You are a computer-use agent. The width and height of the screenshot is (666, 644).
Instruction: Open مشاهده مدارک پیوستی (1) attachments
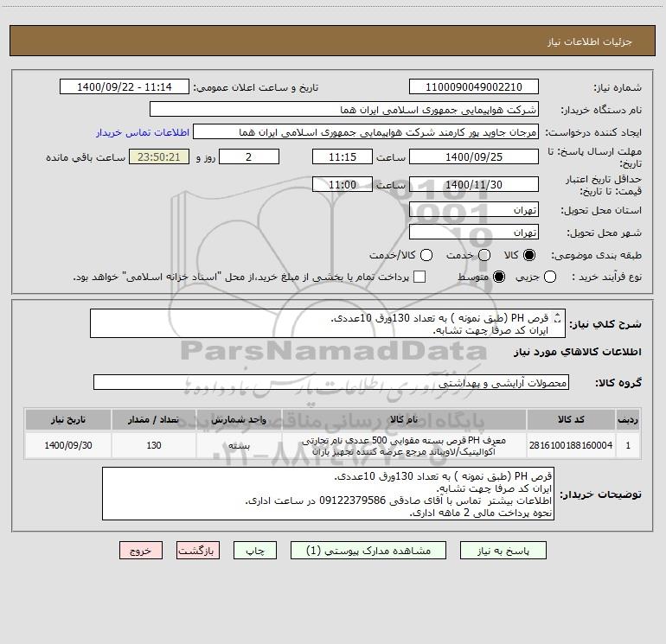pos(368,551)
